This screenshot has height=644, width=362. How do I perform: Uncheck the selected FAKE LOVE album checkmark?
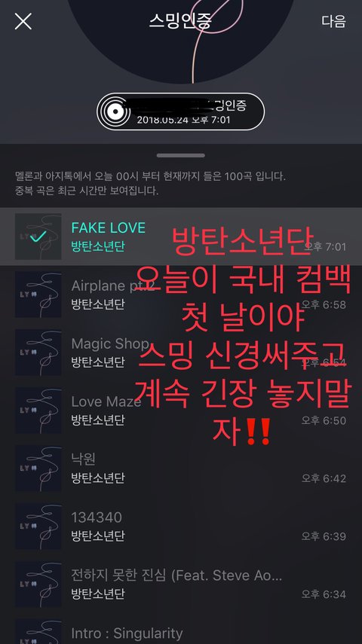(x=38, y=237)
